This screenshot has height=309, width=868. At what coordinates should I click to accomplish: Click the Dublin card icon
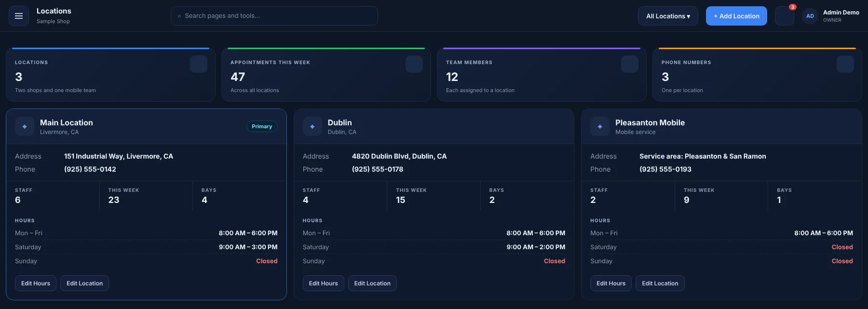pos(312,127)
